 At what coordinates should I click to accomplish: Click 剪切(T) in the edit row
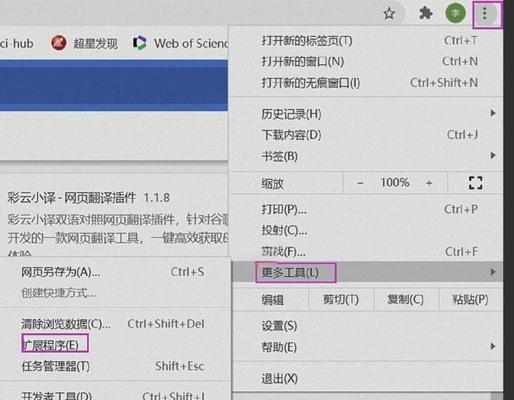[341, 299]
